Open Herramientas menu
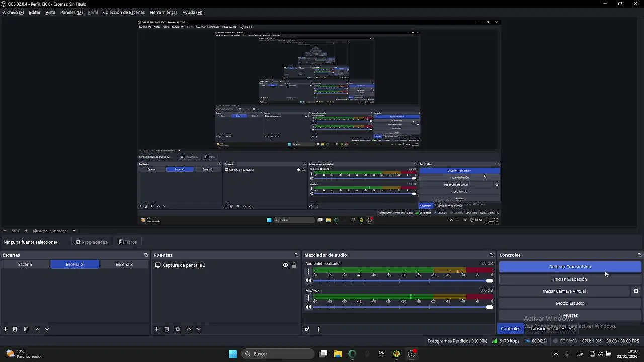This screenshot has width=644, height=362. [164, 12]
